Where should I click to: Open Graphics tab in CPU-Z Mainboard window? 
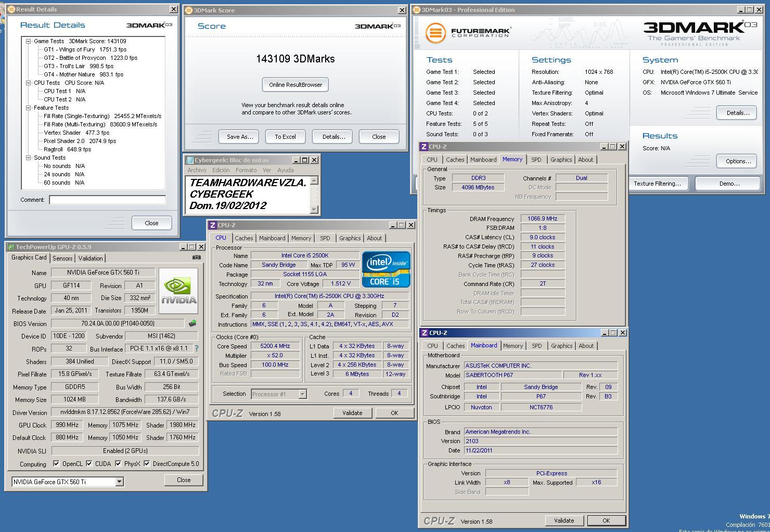561,346
